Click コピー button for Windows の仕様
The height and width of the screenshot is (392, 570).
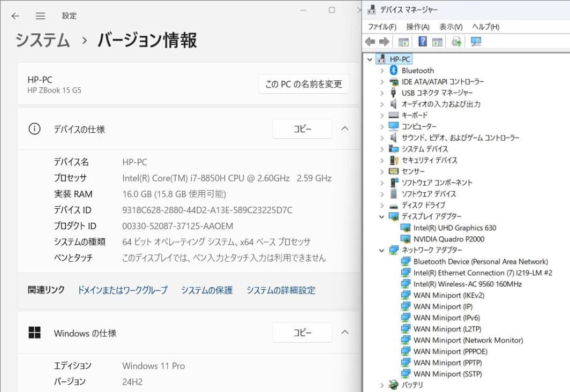302,332
